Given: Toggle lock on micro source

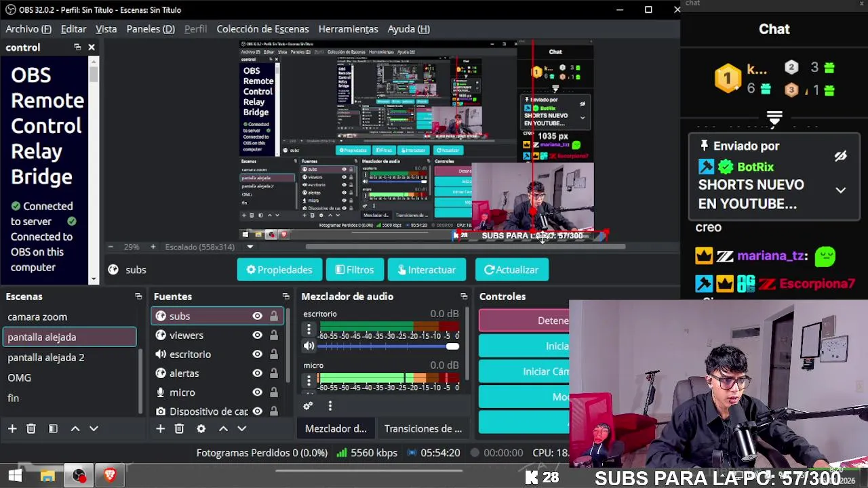Looking at the screenshot, I should [274, 392].
